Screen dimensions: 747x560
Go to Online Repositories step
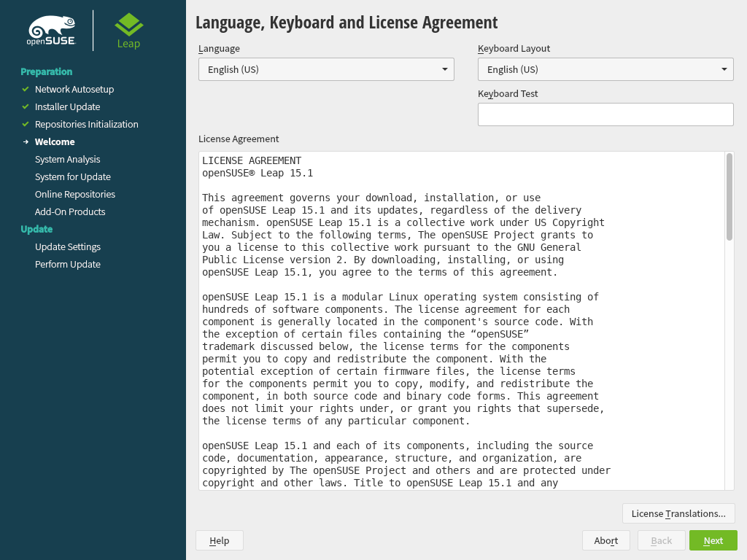[x=75, y=194]
